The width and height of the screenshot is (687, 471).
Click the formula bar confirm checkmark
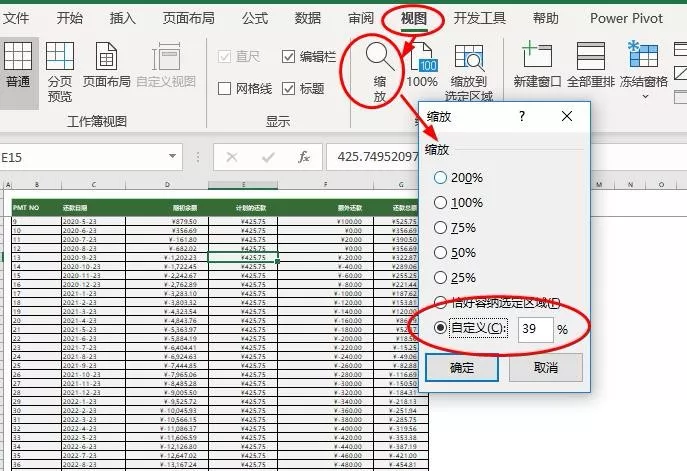click(x=268, y=157)
